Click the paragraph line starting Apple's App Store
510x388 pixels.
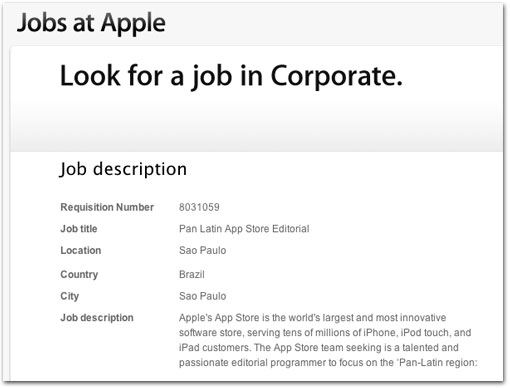coord(312,318)
